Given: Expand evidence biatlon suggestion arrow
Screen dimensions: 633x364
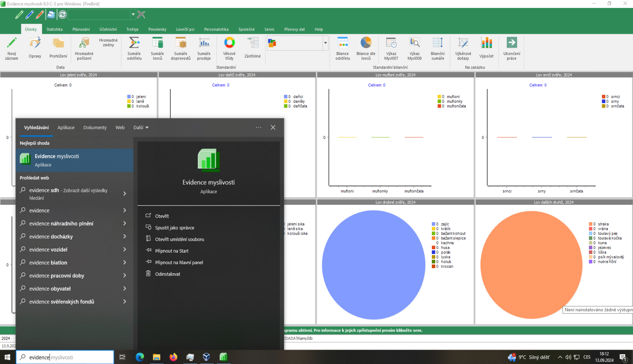Looking at the screenshot, I should click(x=125, y=262).
